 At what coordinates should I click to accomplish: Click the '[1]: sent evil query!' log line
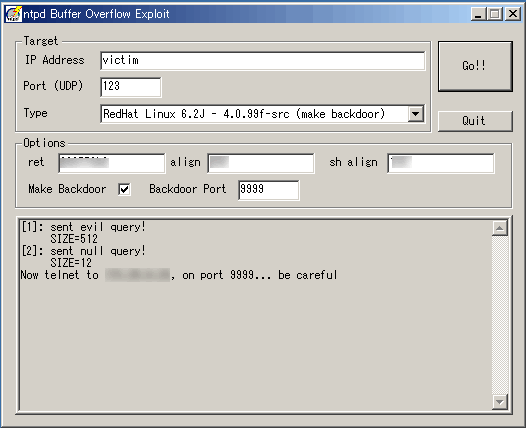tap(83, 227)
